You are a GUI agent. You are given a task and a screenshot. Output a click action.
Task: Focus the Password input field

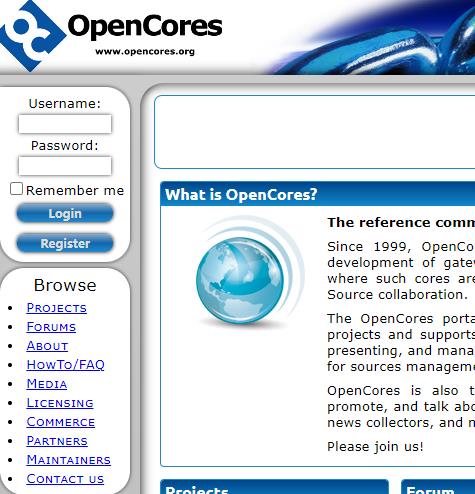(x=65, y=166)
